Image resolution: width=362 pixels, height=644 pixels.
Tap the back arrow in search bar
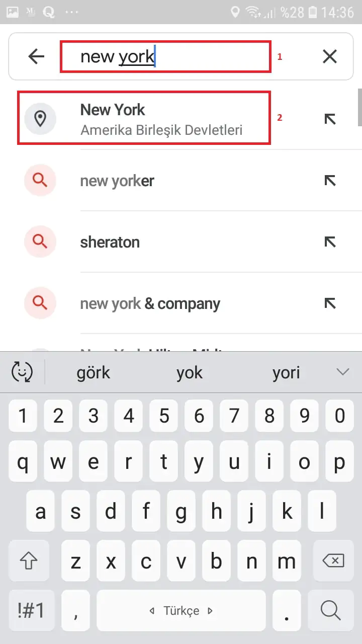pos(36,56)
